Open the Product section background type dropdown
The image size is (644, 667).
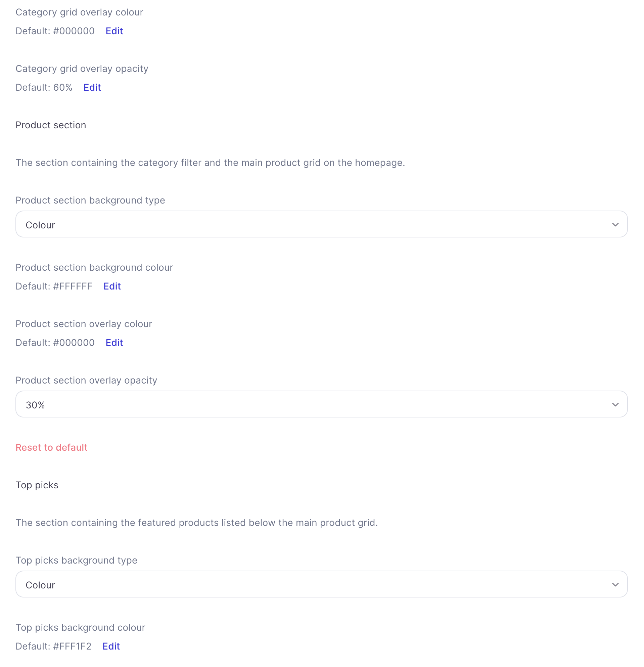(321, 224)
